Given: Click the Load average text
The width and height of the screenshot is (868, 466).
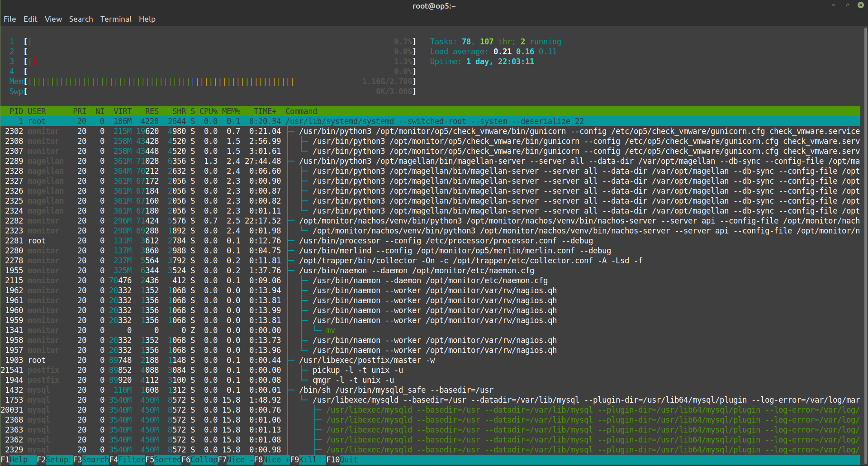Looking at the screenshot, I should [x=493, y=52].
